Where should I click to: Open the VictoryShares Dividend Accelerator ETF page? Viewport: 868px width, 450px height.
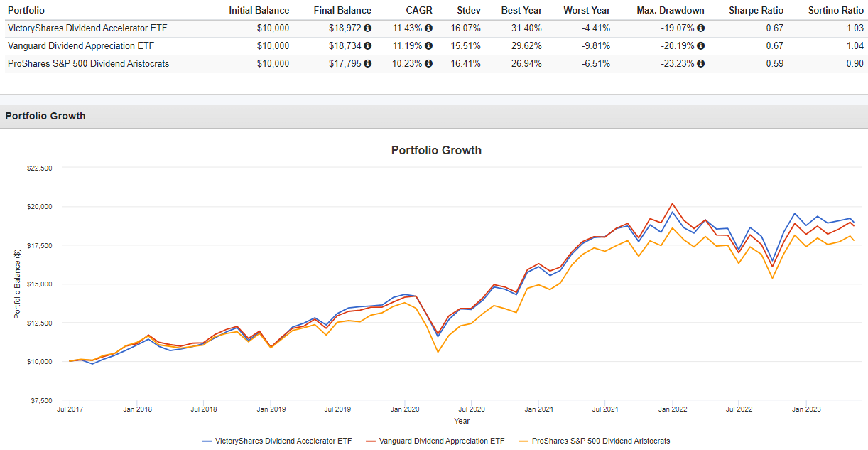click(x=85, y=28)
